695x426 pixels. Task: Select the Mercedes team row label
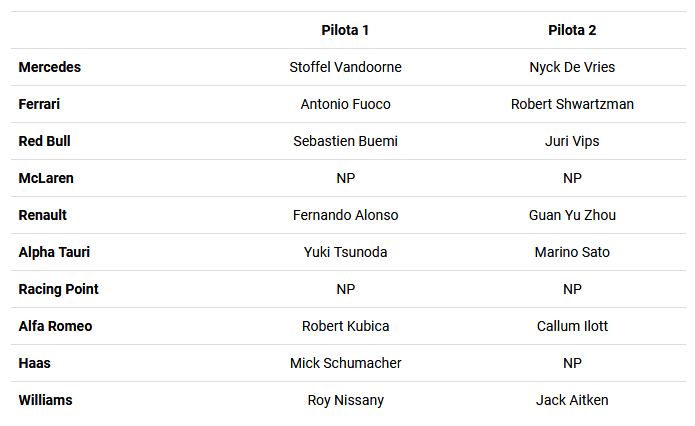pyautogui.click(x=50, y=67)
